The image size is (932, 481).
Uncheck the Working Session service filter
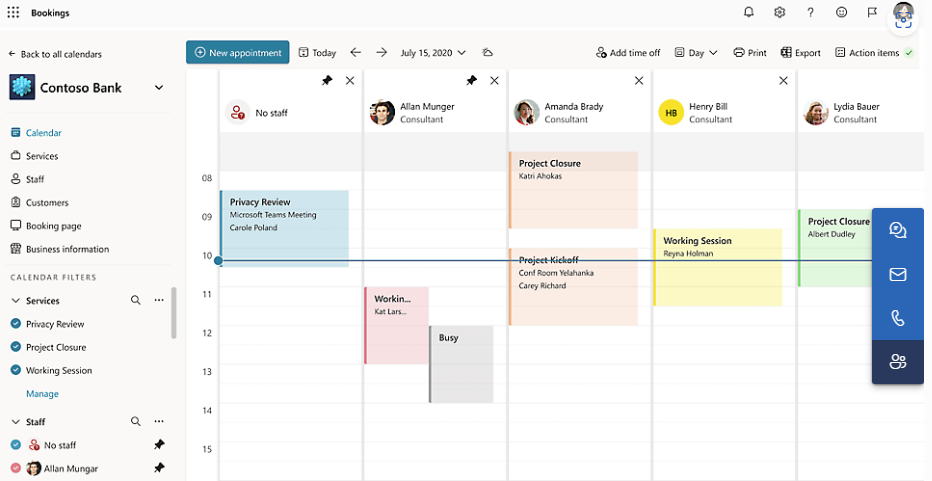pyautogui.click(x=16, y=370)
